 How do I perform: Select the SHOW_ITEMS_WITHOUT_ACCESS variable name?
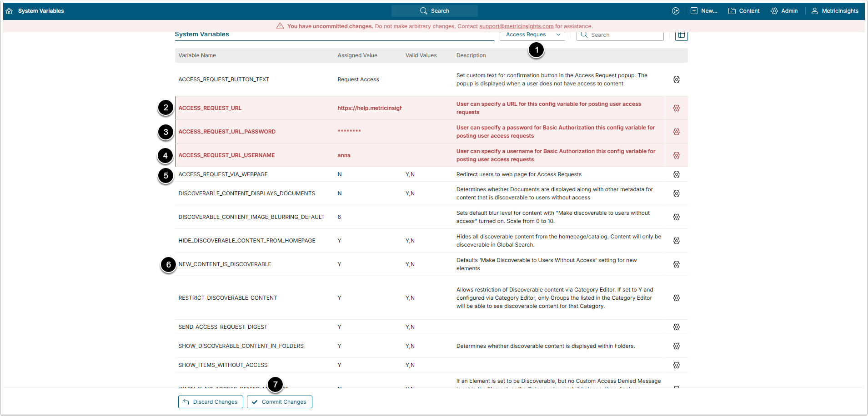tap(223, 365)
